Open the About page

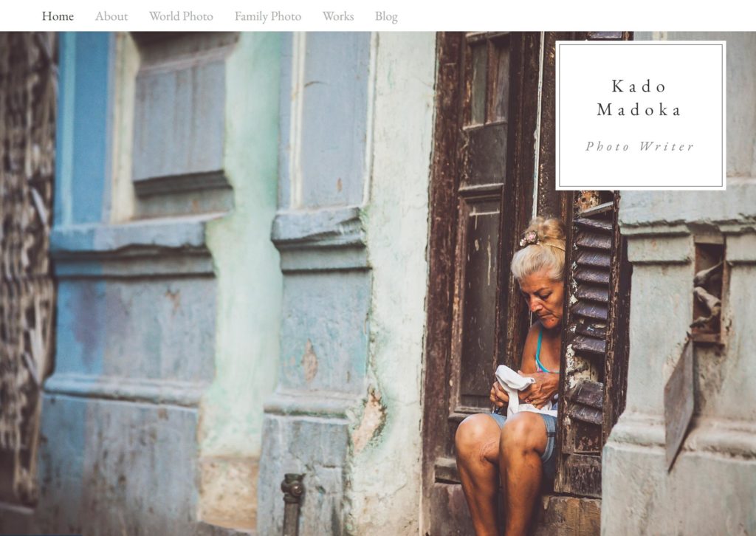pos(111,16)
